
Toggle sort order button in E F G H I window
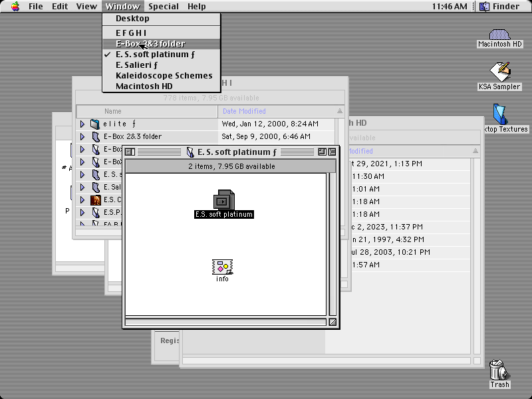point(340,111)
